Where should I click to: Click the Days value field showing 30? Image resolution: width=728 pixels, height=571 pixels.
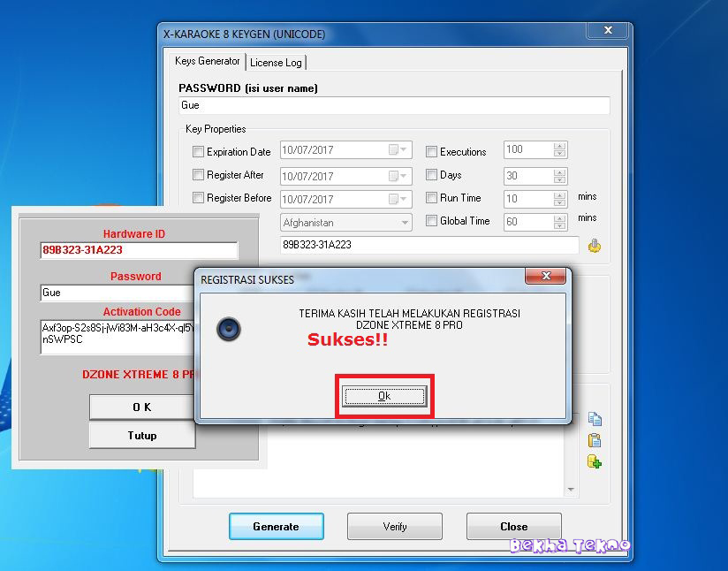[529, 176]
